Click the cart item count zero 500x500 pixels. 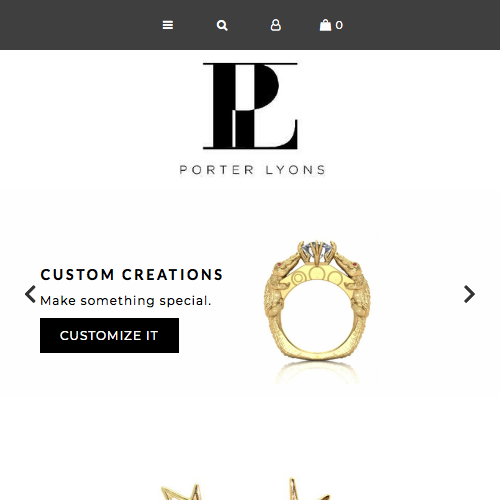pos(339,25)
